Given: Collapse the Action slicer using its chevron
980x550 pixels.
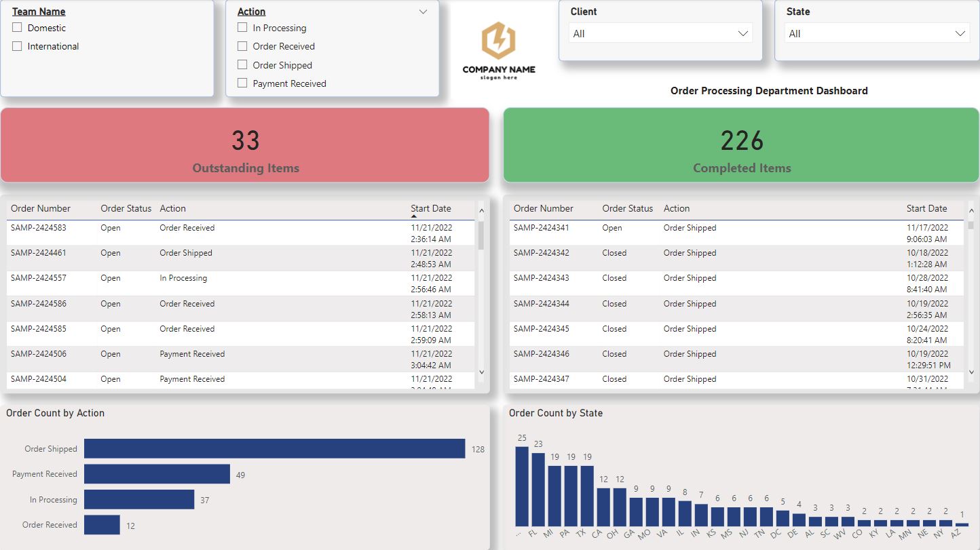Looking at the screenshot, I should pos(423,12).
